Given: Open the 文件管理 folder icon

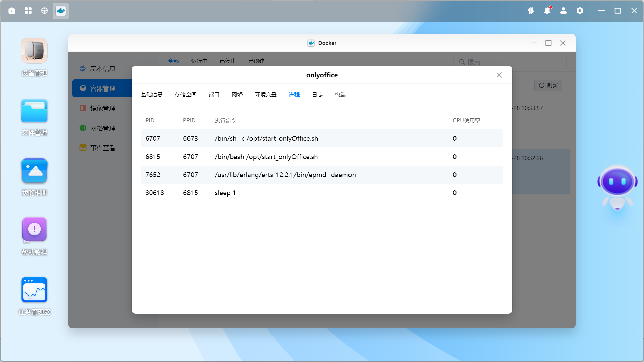Looking at the screenshot, I should click(34, 111).
